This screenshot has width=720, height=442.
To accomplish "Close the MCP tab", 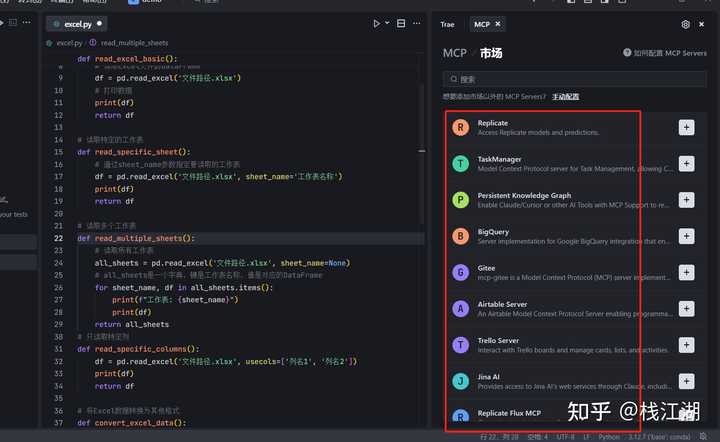I will click(x=500, y=24).
